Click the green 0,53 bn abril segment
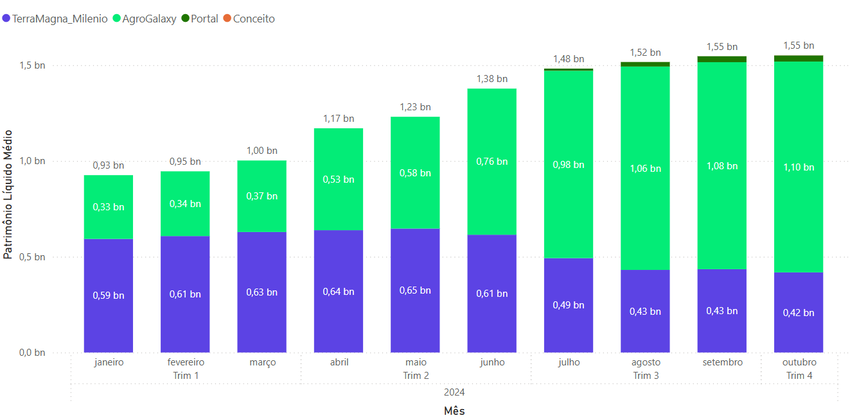This screenshot has width=850, height=418. [x=338, y=179]
